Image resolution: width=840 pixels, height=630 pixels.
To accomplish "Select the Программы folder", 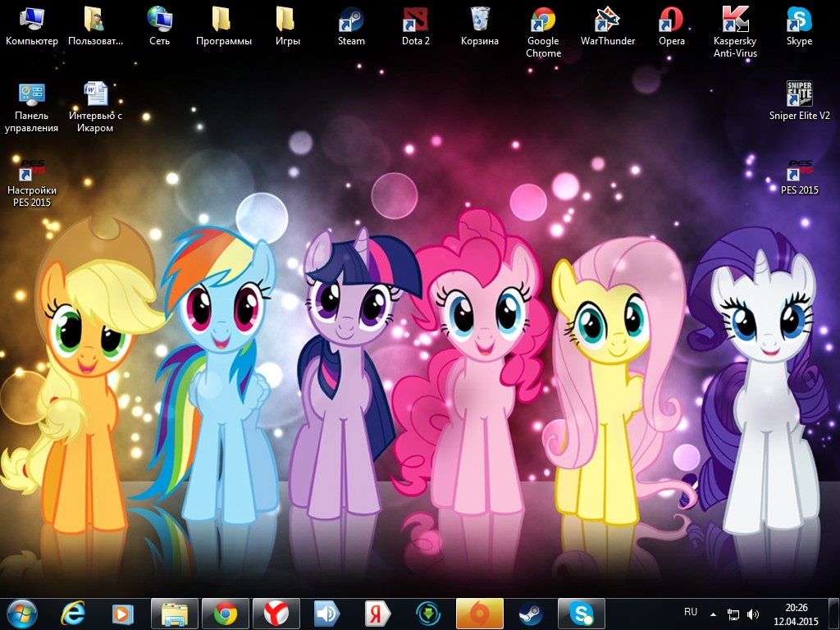I will (223, 25).
